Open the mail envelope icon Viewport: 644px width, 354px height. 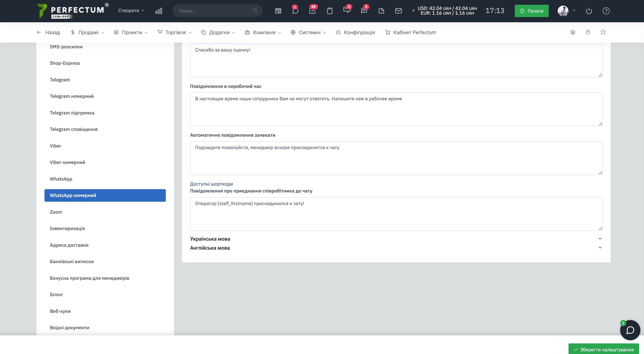[x=398, y=11]
